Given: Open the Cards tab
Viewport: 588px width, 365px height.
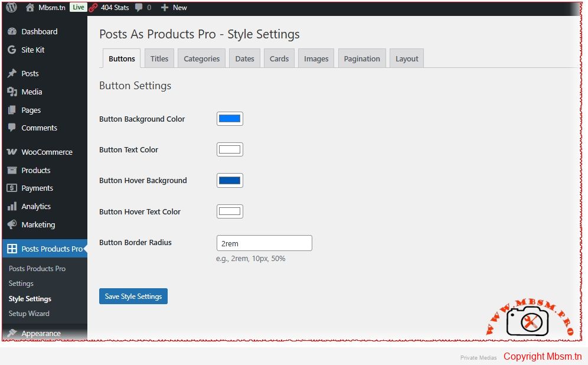Looking at the screenshot, I should pos(279,58).
